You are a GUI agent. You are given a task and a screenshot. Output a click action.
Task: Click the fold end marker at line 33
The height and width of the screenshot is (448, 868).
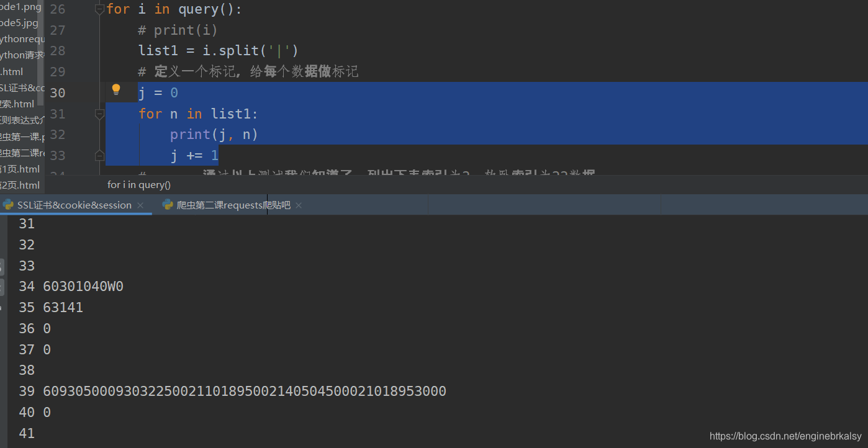[99, 155]
